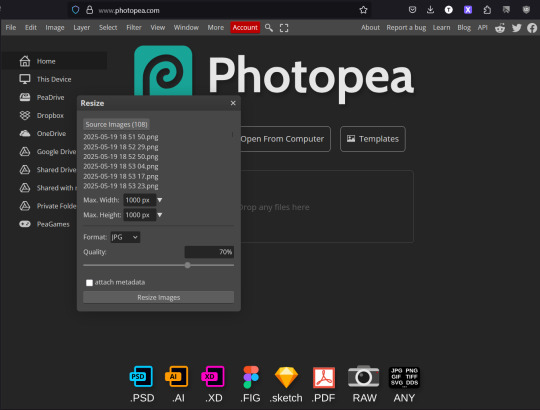Bookmark page with the star icon
Viewport: 540px width, 410px height.
click(363, 10)
